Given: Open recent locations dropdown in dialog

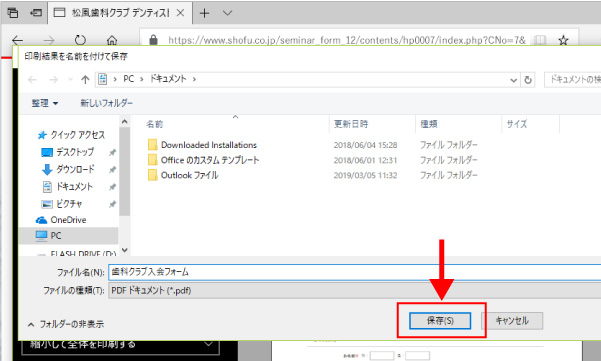Looking at the screenshot, I should 71,79.
